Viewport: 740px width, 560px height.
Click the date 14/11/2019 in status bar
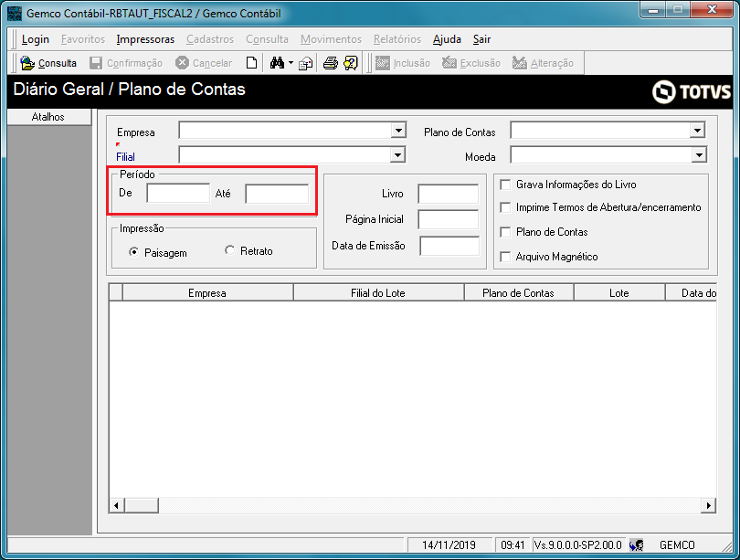pyautogui.click(x=449, y=544)
